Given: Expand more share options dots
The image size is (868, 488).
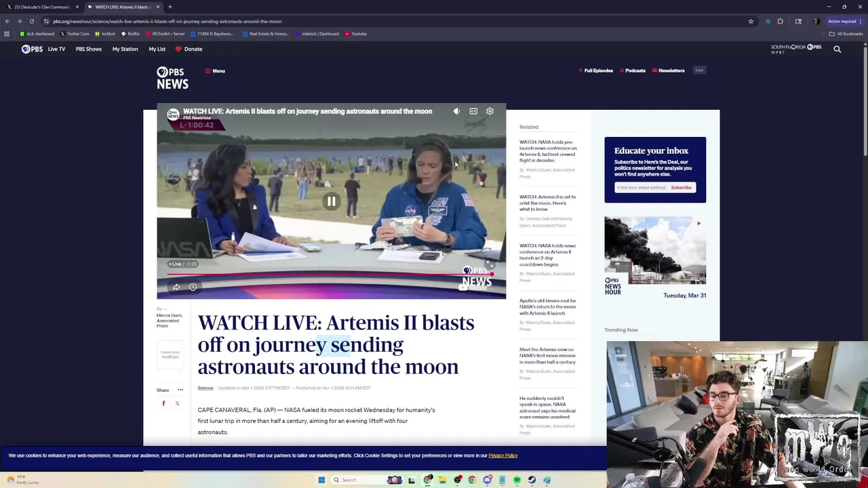Looking at the screenshot, I should tap(180, 390).
